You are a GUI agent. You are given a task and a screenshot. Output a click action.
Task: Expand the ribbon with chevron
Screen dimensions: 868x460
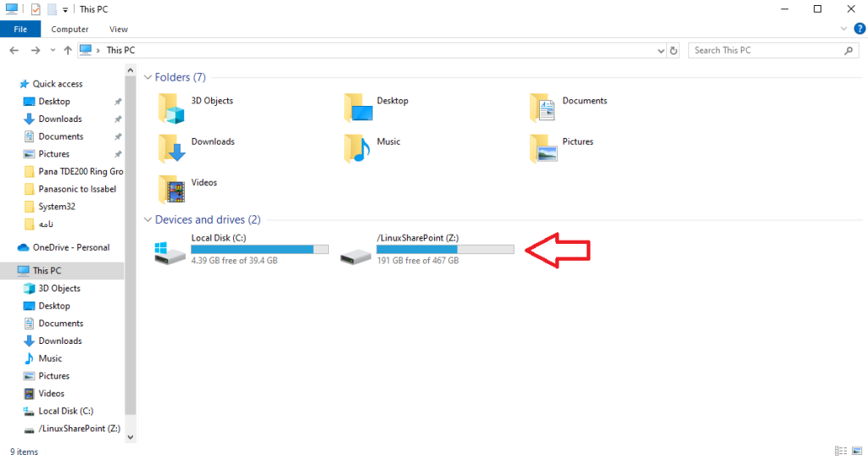(x=843, y=29)
